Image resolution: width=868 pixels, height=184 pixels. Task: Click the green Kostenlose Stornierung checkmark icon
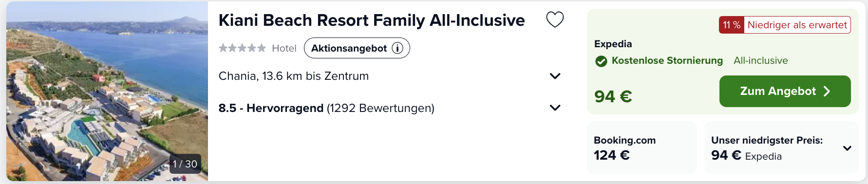point(601,61)
